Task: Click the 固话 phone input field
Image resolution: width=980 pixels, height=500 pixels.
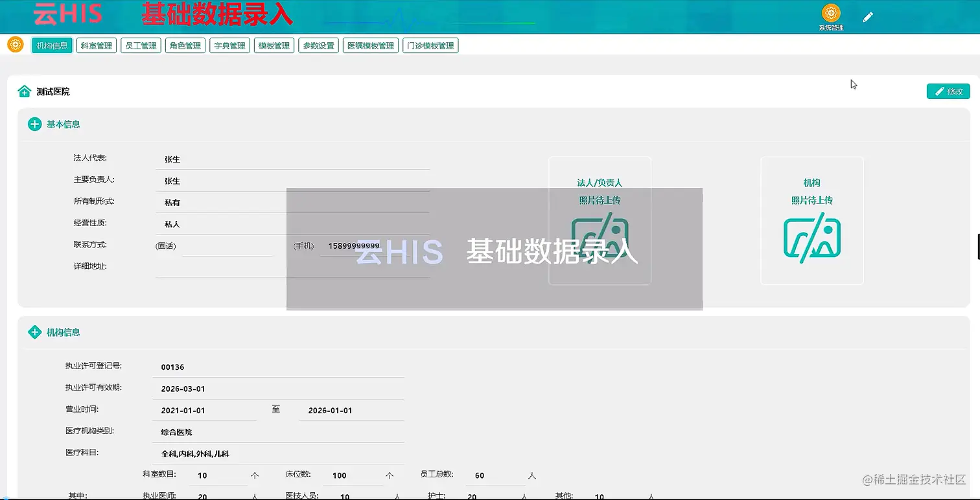Action: coord(227,246)
